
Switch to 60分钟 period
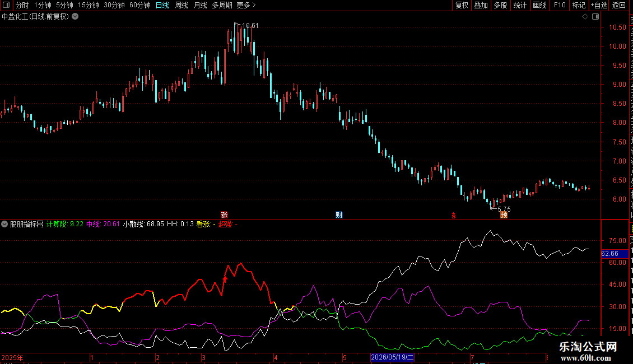[139, 5]
